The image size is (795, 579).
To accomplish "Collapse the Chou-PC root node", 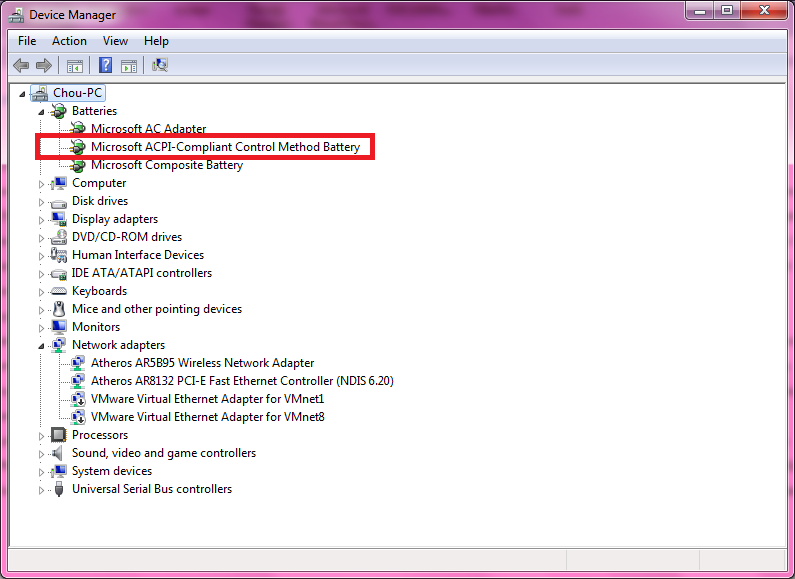I will tap(22, 94).
